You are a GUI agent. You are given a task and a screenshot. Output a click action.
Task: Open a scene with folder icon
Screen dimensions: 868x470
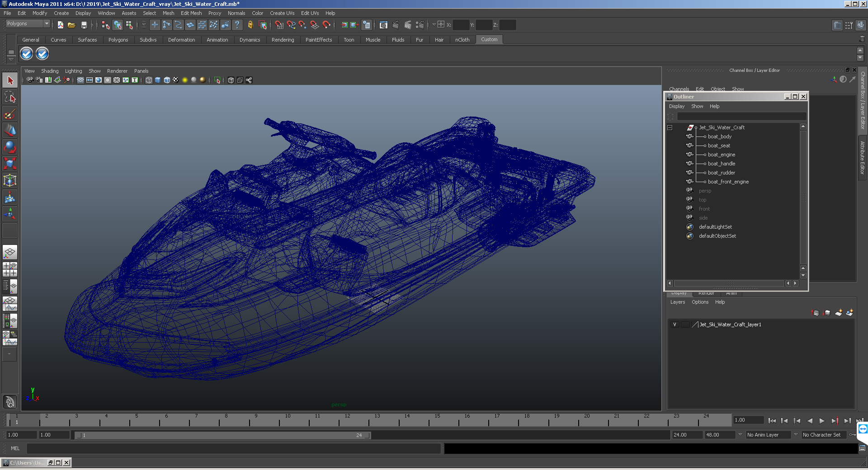71,25
